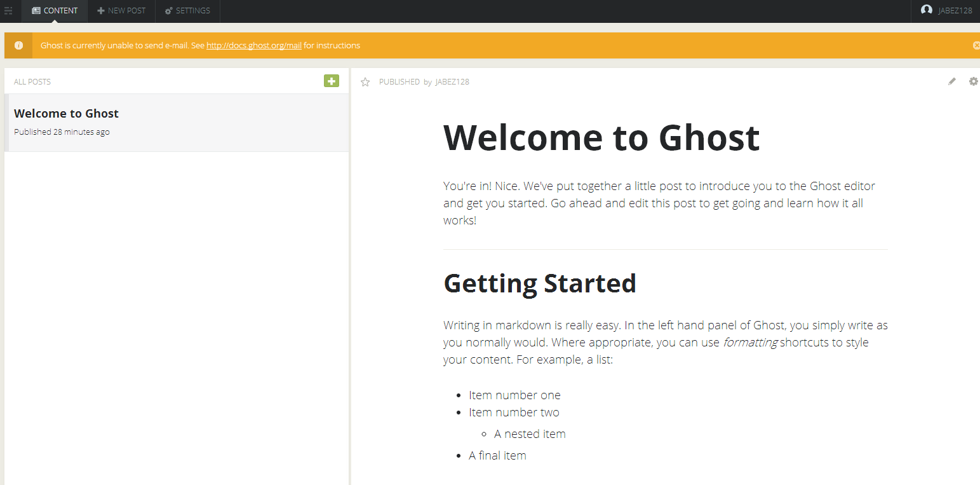Select the Welcome to Ghost post
Viewport: 980px width, 485px height.
click(177, 123)
